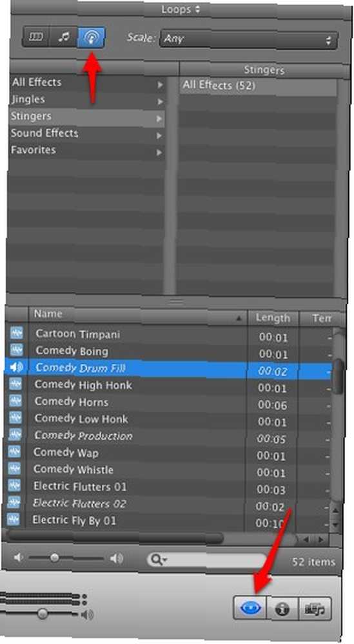Click the waveform icon next to Cartoon Timpani
This screenshot has width=354, height=644.
click(17, 333)
